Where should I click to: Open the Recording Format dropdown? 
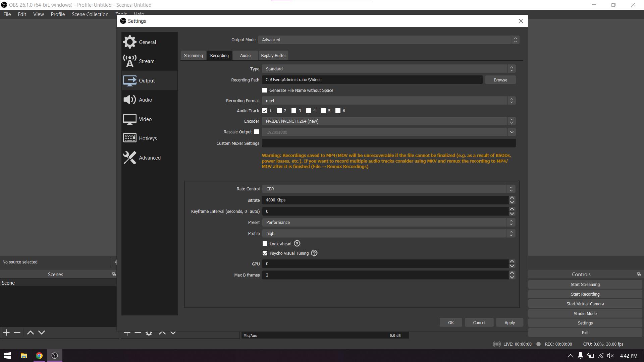coord(388,101)
